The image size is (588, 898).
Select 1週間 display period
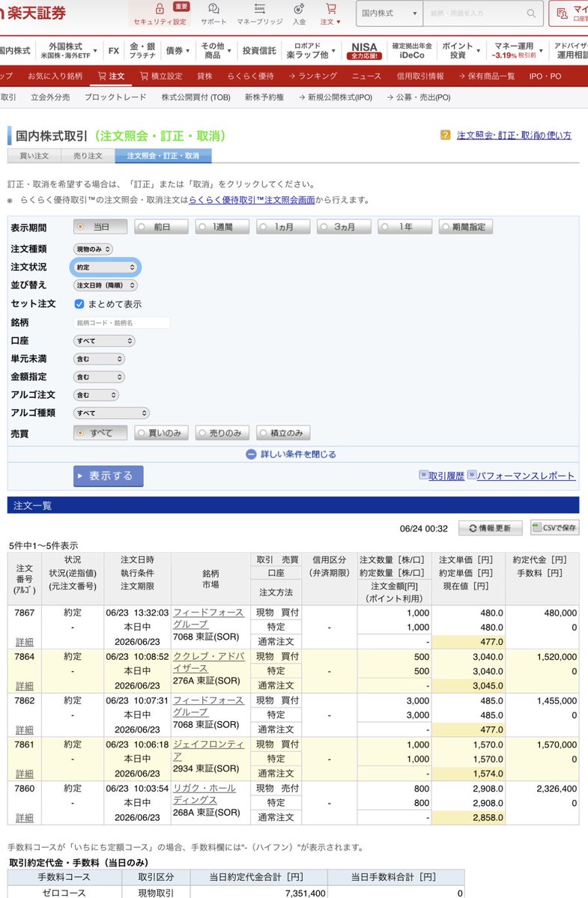point(222,227)
